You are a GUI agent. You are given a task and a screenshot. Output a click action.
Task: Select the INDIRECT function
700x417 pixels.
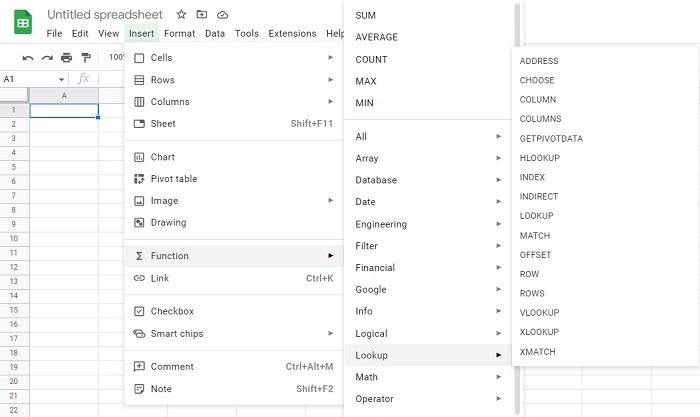[539, 196]
